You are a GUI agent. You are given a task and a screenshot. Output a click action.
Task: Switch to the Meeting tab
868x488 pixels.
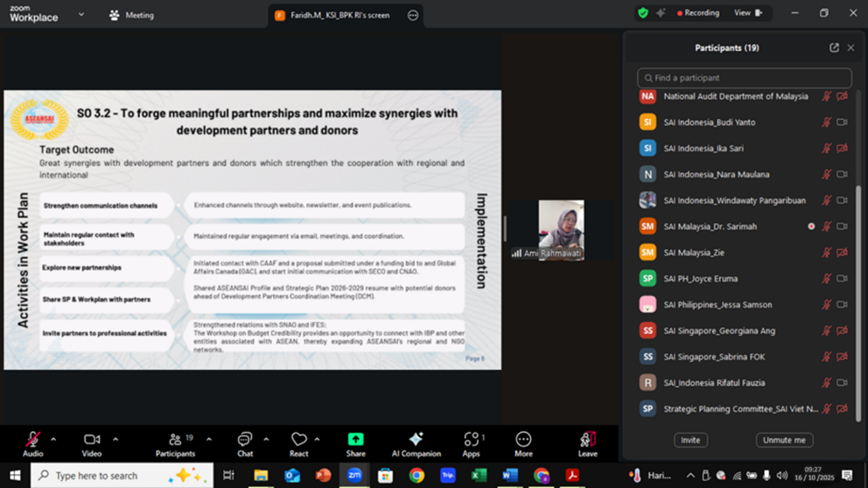coord(131,15)
